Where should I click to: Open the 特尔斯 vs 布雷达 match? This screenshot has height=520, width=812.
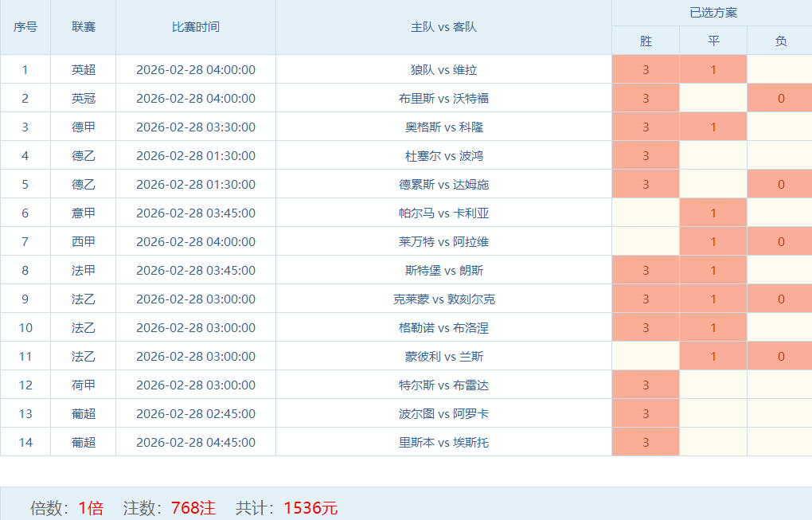tap(443, 385)
